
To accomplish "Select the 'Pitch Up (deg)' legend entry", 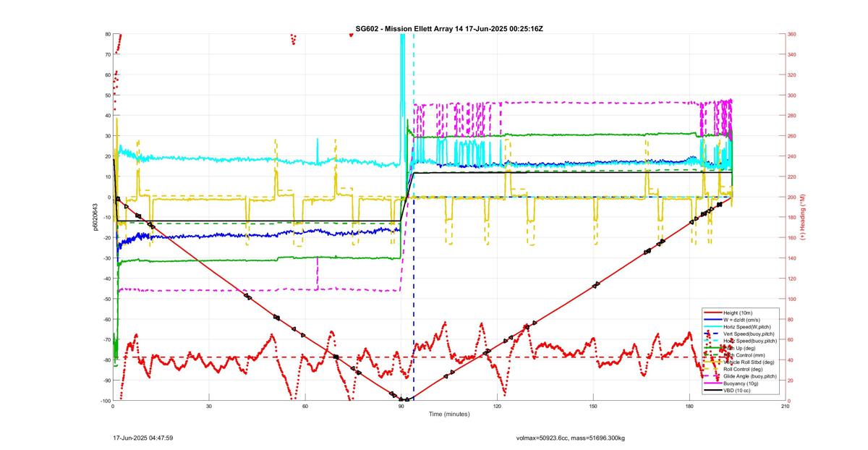I will point(740,348).
